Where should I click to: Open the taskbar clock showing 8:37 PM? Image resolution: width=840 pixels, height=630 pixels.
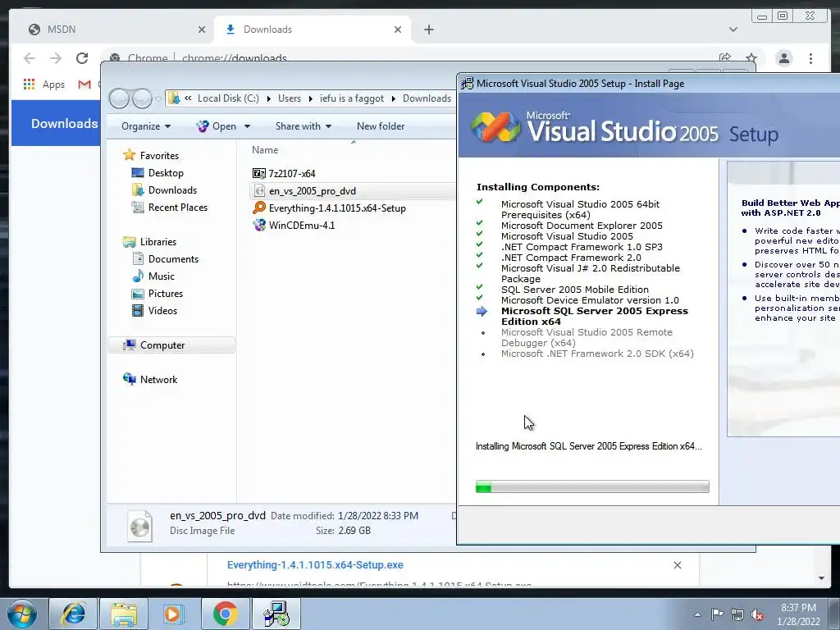[798, 614]
